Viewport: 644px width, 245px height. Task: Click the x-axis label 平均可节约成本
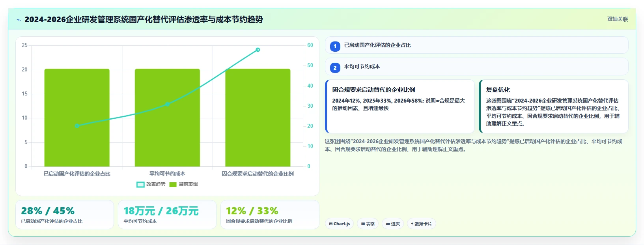pyautogui.click(x=167, y=174)
